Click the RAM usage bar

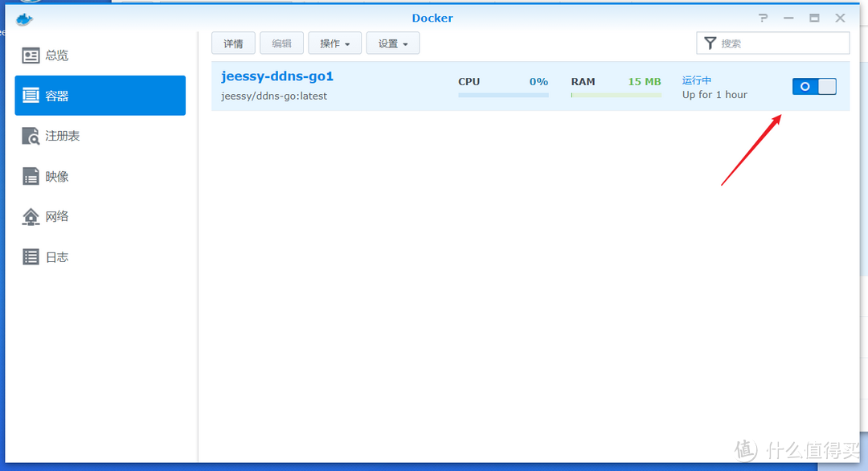click(x=616, y=95)
